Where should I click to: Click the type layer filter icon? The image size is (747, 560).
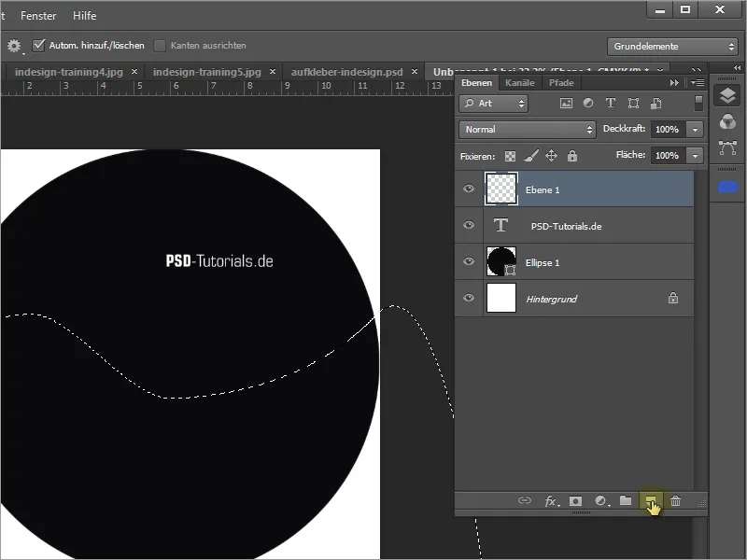[x=611, y=103]
